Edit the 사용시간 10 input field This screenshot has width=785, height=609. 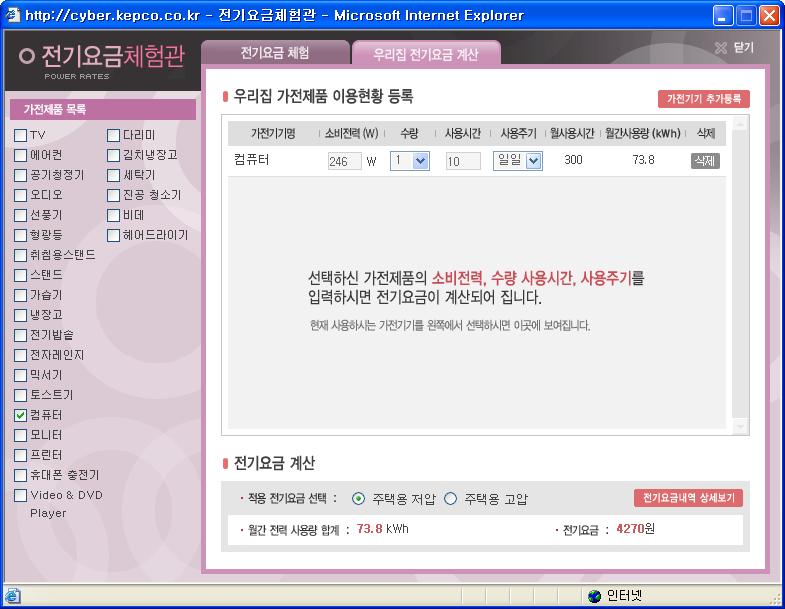(463, 161)
